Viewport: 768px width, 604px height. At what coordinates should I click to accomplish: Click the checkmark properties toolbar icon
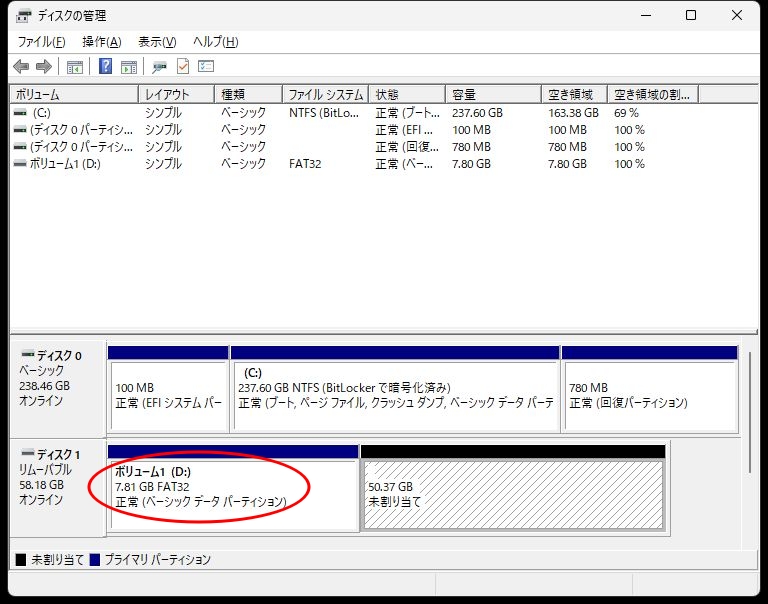pyautogui.click(x=183, y=66)
